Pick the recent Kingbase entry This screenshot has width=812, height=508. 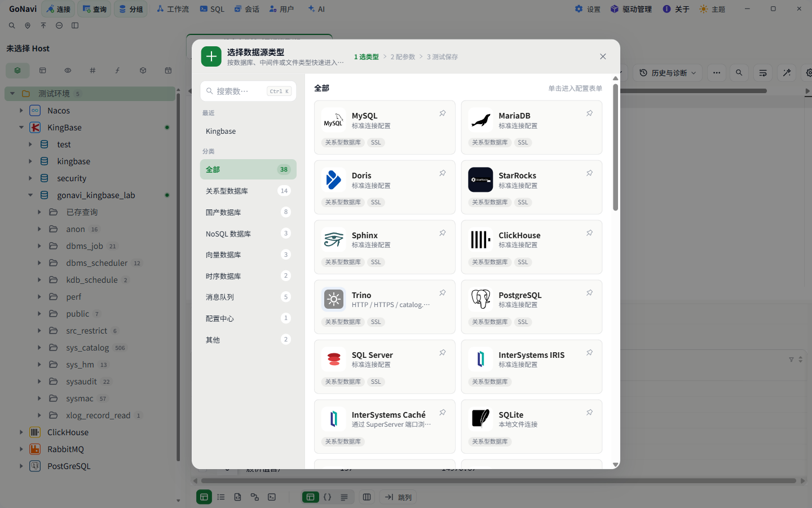248,131
